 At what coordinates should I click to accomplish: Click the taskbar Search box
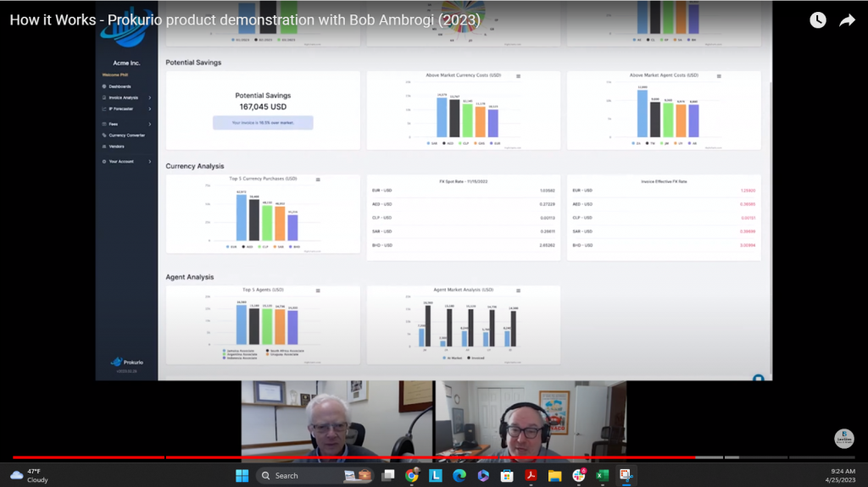click(x=314, y=475)
